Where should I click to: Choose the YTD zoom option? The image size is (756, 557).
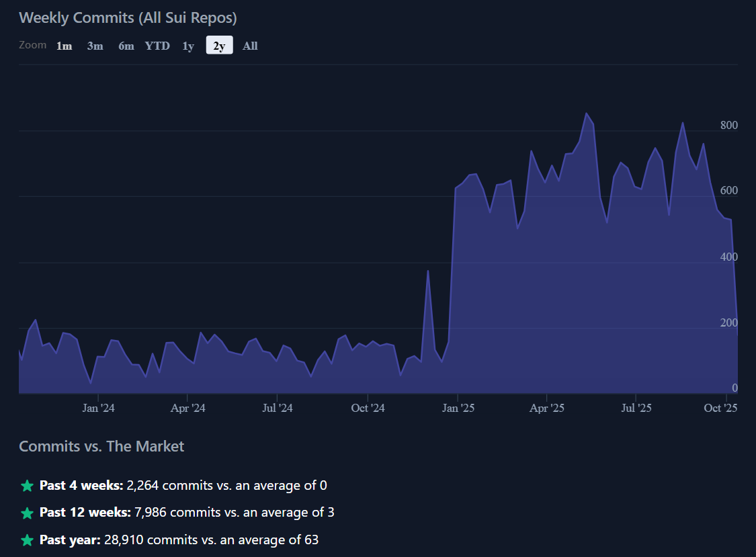(x=157, y=46)
